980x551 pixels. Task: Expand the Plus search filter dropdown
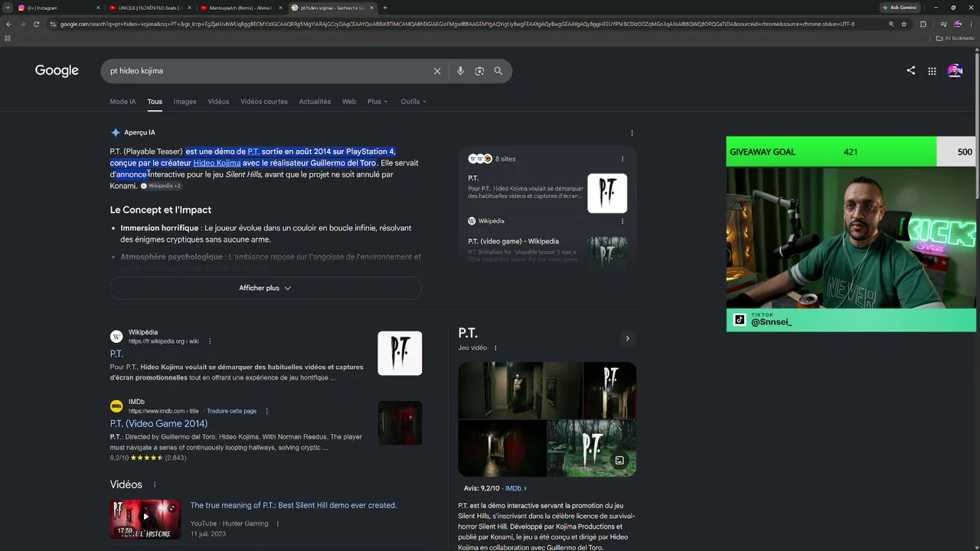(377, 102)
